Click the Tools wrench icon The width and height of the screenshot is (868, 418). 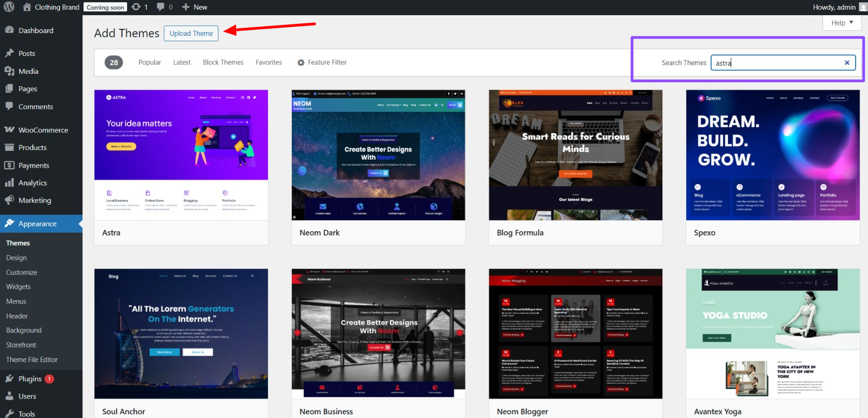tap(9, 414)
